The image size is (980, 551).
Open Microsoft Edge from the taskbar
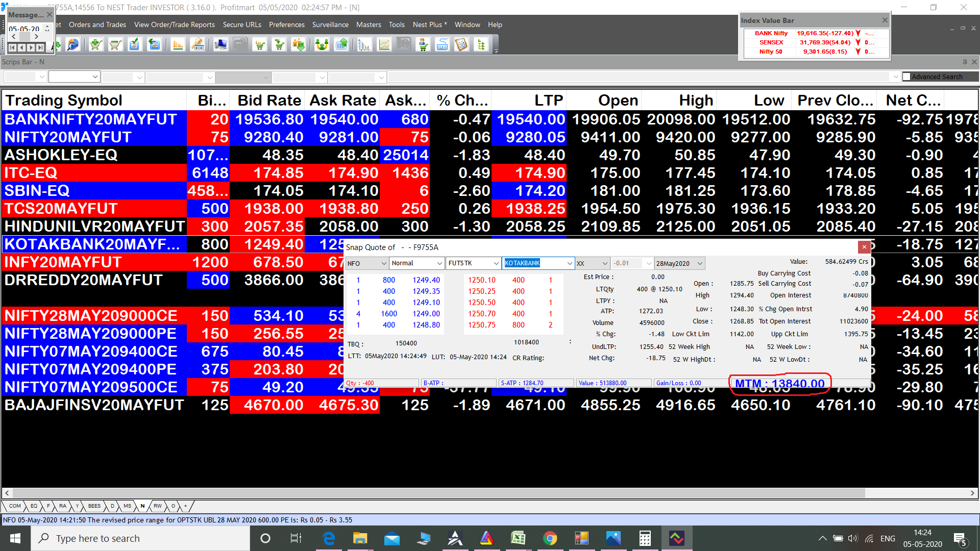(329, 538)
